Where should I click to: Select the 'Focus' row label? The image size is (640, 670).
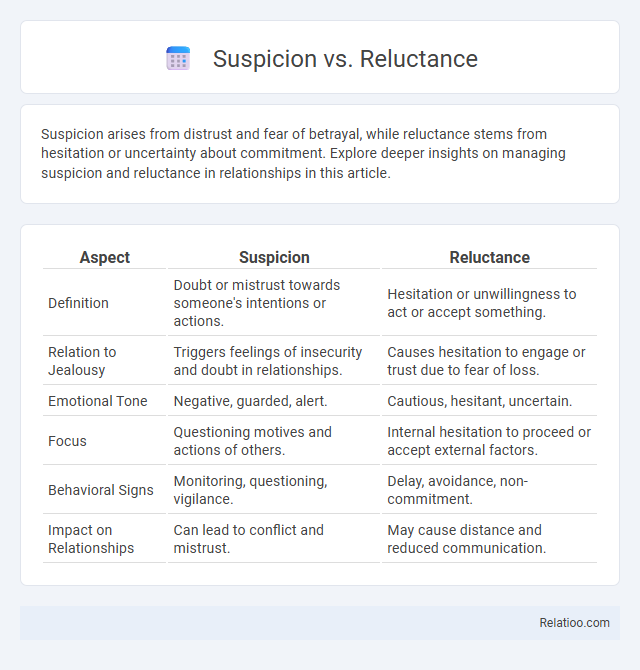coord(67,441)
